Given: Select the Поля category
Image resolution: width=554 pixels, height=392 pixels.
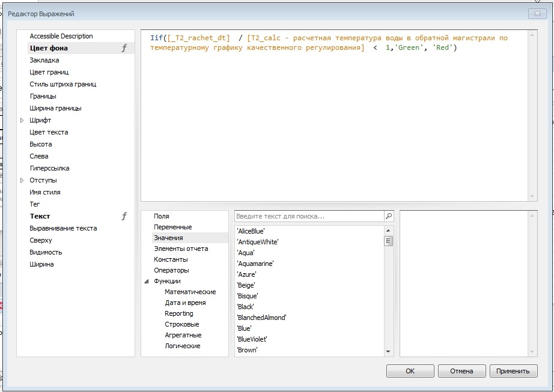Looking at the screenshot, I should [x=161, y=216].
